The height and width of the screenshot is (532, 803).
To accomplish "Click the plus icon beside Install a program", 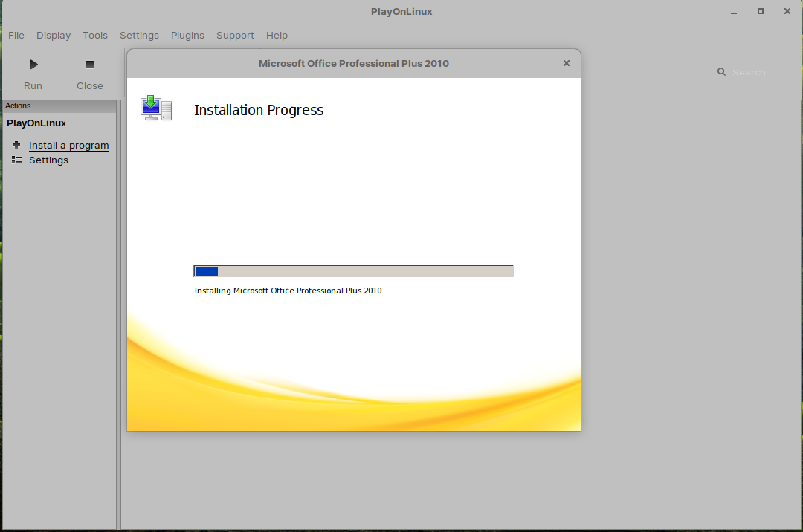I will click(16, 145).
